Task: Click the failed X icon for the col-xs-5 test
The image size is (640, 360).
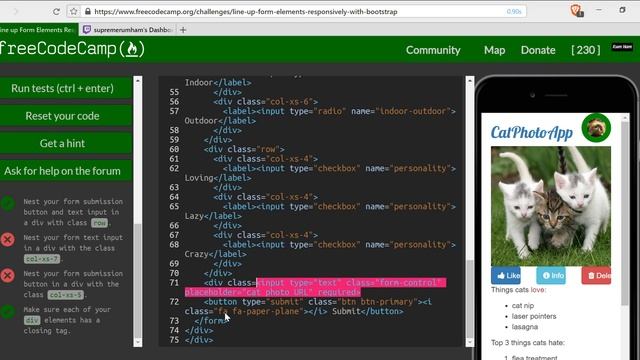Action: point(8,275)
